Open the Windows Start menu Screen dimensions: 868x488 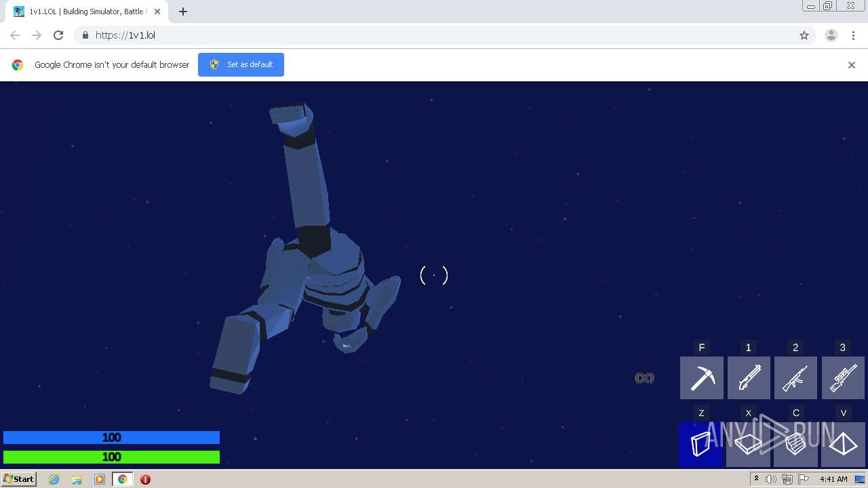pos(19,479)
